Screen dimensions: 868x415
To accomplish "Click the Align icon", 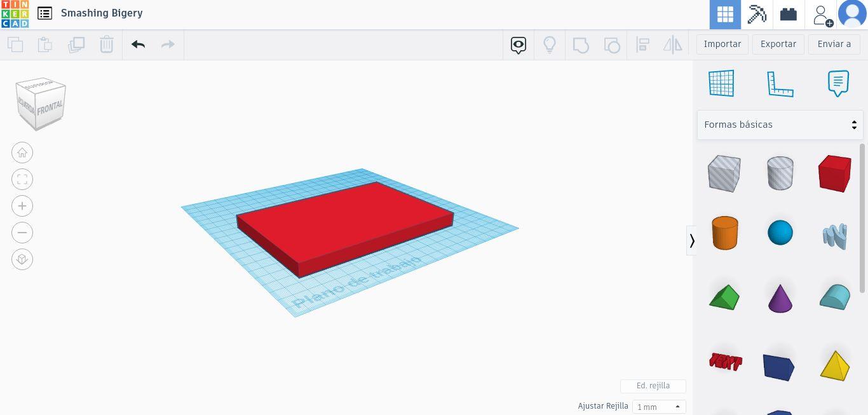I will pyautogui.click(x=642, y=44).
